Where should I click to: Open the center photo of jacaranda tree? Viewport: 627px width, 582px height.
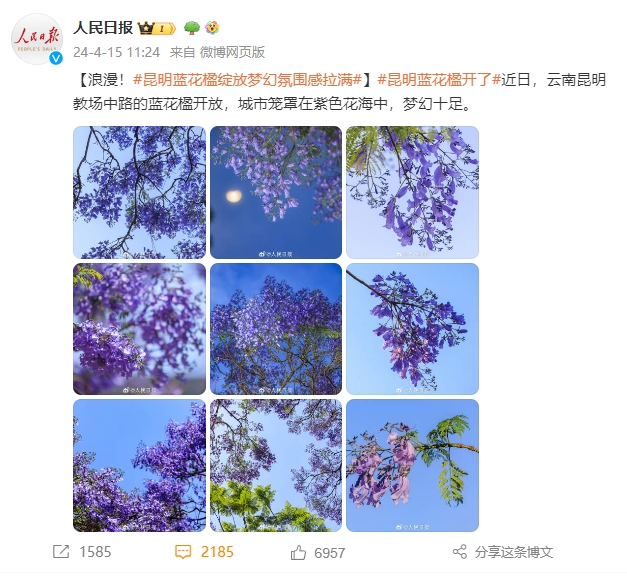(276, 329)
